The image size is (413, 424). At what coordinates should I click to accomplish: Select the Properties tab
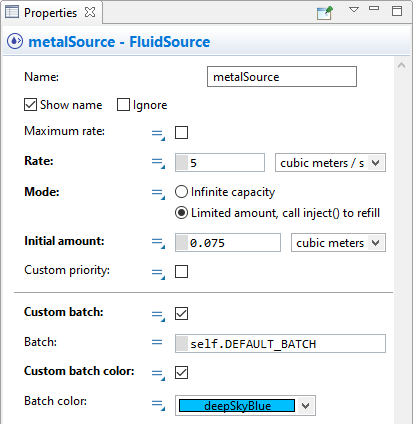coord(51,13)
